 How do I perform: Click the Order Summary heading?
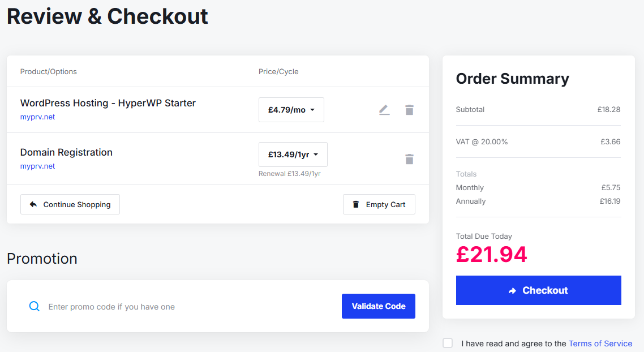coord(512,79)
